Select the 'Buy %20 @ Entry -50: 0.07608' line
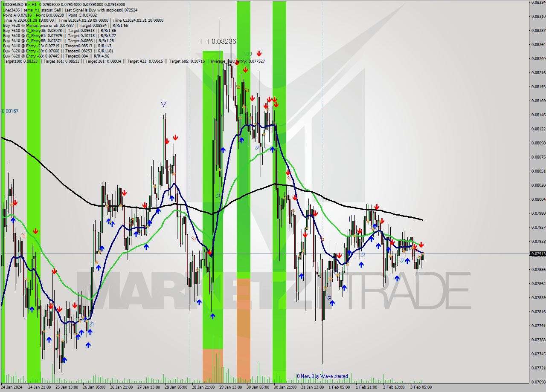This screenshot has height=392, width=546. [57, 51]
